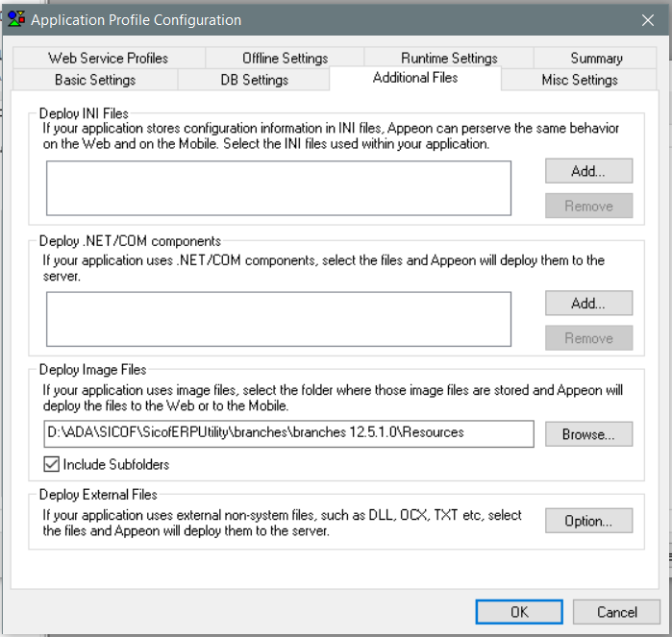Select the Runtime Settings tab
Image resolution: width=672 pixels, height=637 pixels.
click(x=449, y=59)
